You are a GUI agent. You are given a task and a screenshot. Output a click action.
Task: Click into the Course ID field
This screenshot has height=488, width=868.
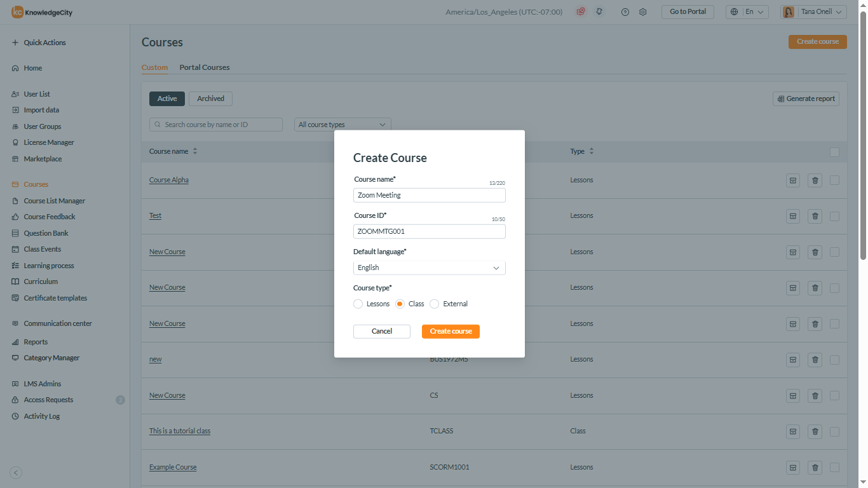click(429, 232)
